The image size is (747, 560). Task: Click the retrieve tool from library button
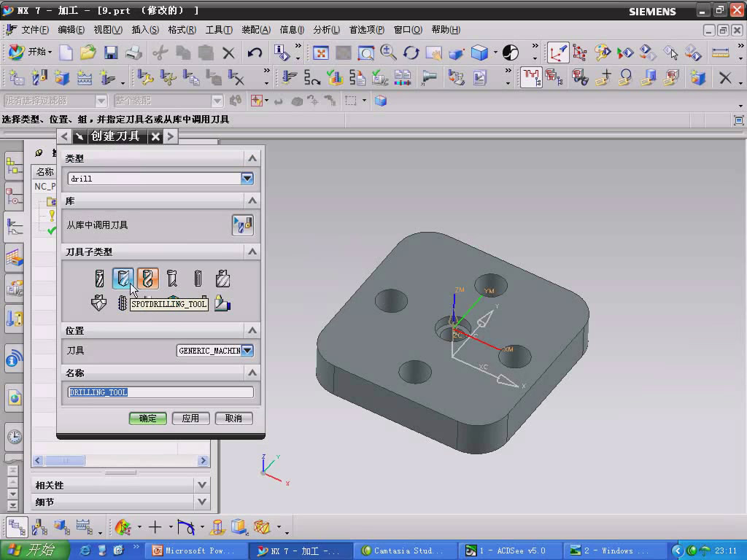click(x=242, y=225)
